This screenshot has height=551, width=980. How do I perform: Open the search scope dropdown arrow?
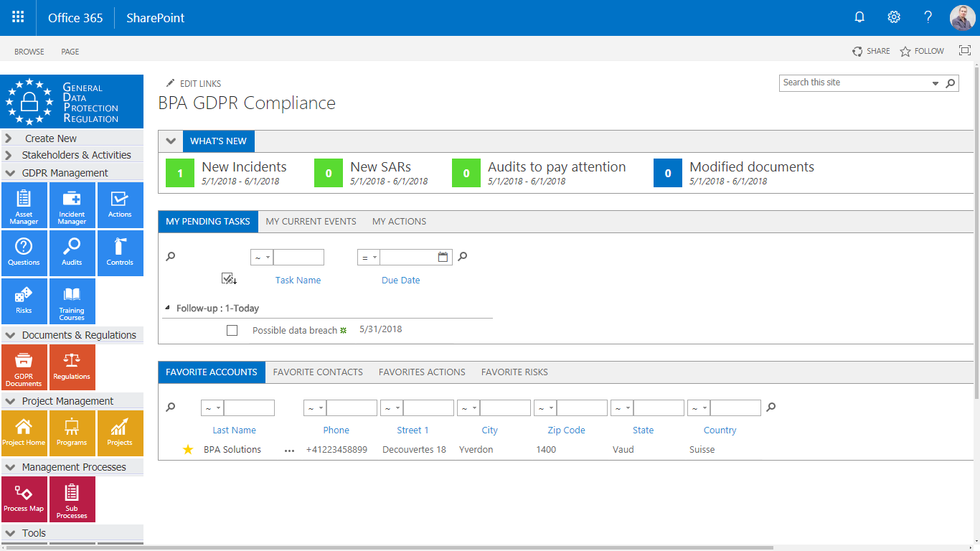936,83
